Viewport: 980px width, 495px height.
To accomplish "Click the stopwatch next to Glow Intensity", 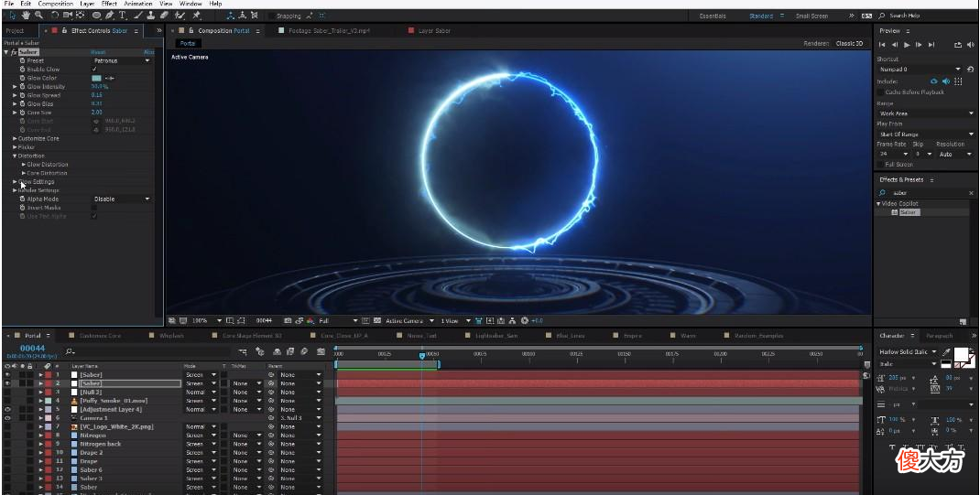I will (x=22, y=86).
